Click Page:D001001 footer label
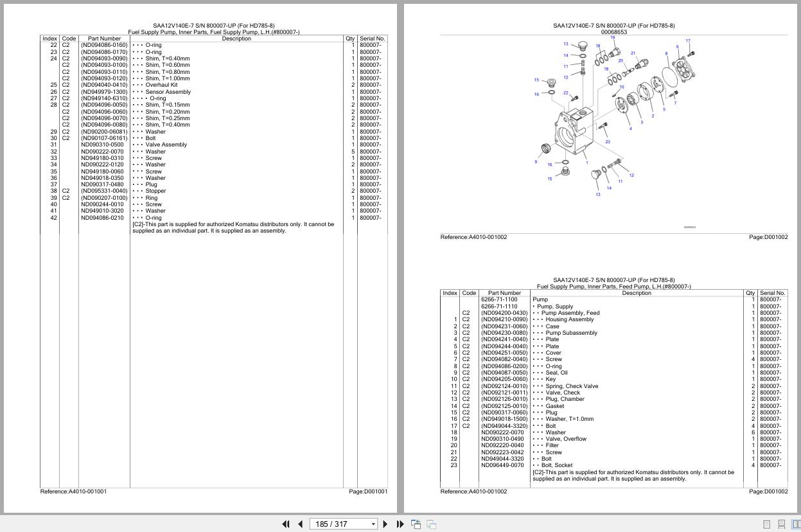 coord(368,492)
